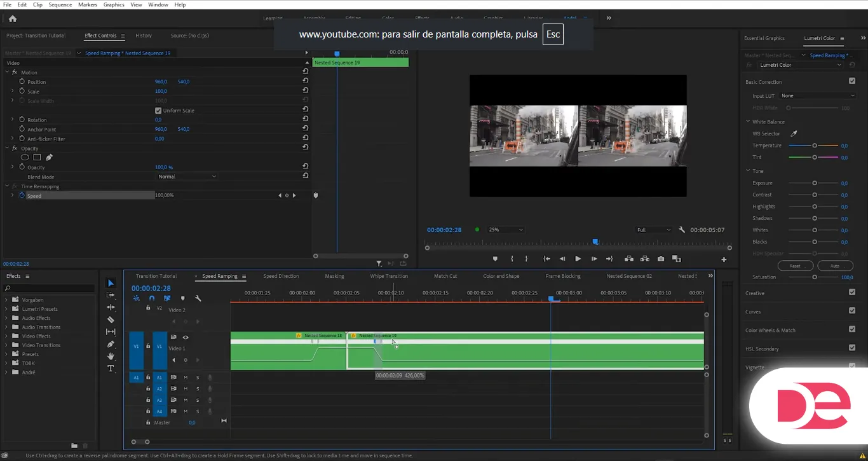Select the Hand tool
This screenshot has height=461, width=868.
tap(111, 357)
